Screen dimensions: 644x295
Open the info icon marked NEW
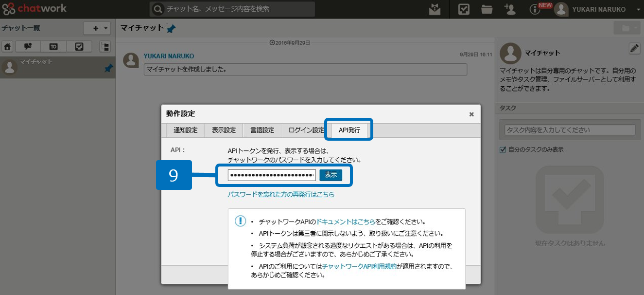535,9
